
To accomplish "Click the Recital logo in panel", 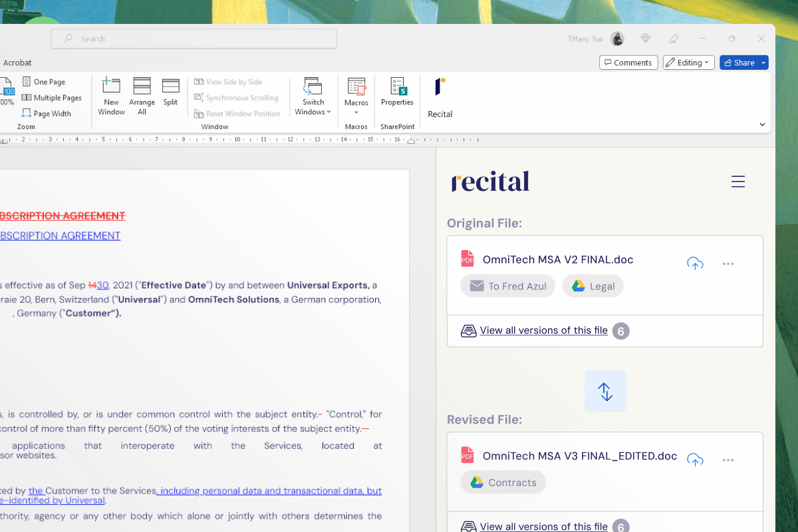I will [490, 182].
